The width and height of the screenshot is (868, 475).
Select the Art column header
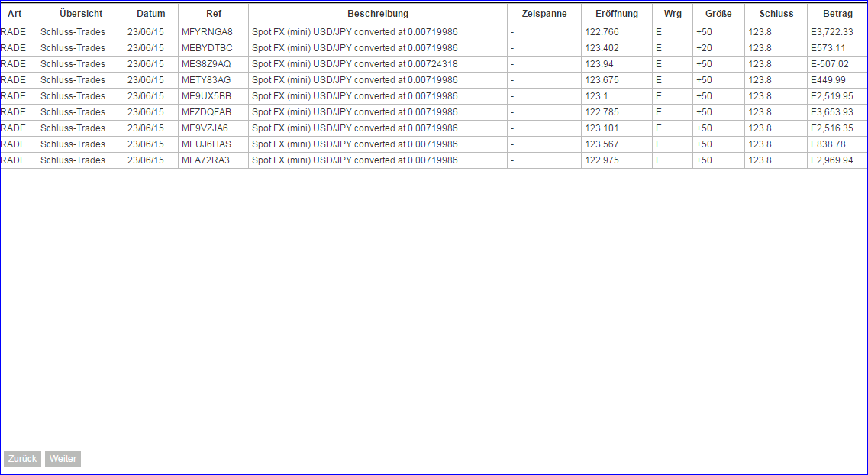click(15, 14)
